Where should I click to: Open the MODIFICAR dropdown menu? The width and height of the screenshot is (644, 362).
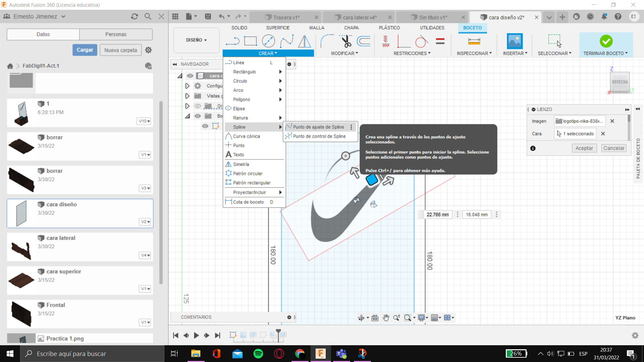(344, 53)
